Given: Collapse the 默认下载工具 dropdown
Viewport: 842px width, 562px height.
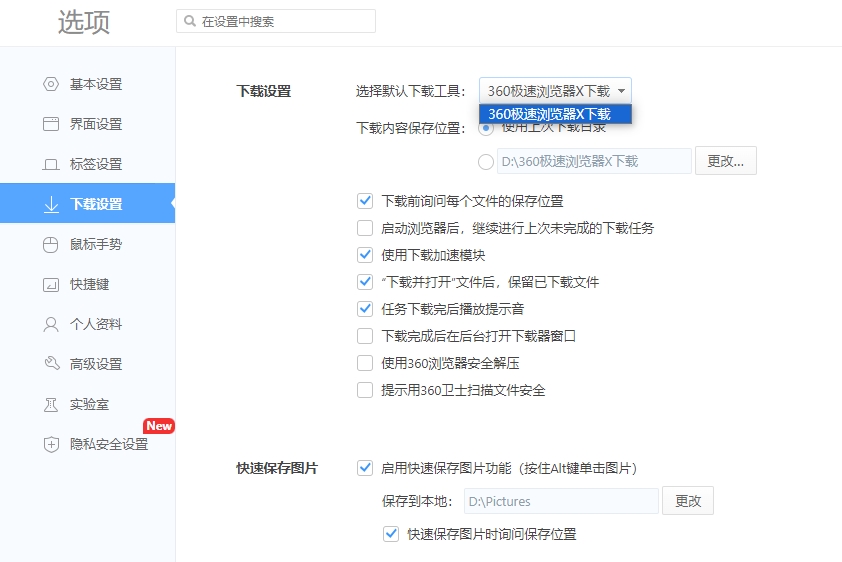Looking at the screenshot, I should [555, 91].
